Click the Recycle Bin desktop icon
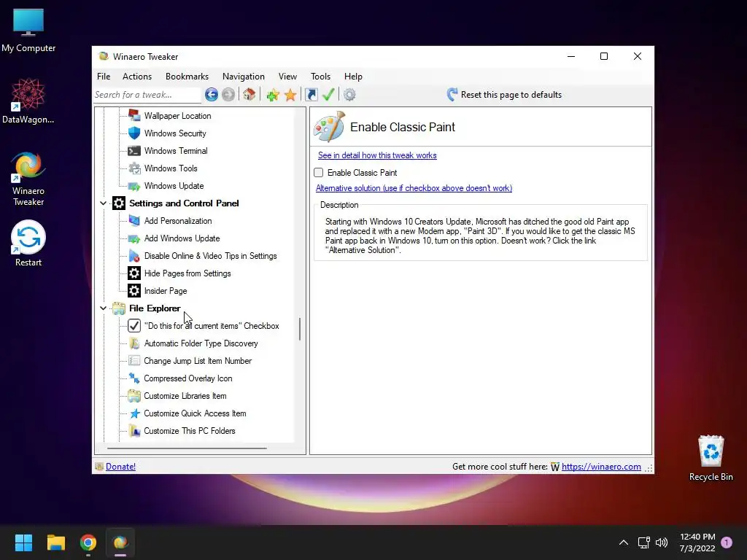747x560 pixels. point(711,458)
